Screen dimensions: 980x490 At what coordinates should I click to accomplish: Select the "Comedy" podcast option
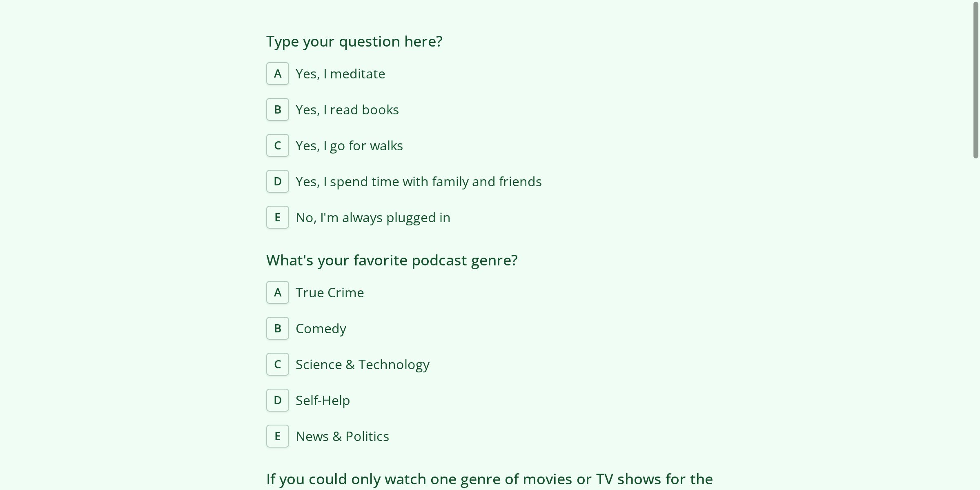point(321,328)
